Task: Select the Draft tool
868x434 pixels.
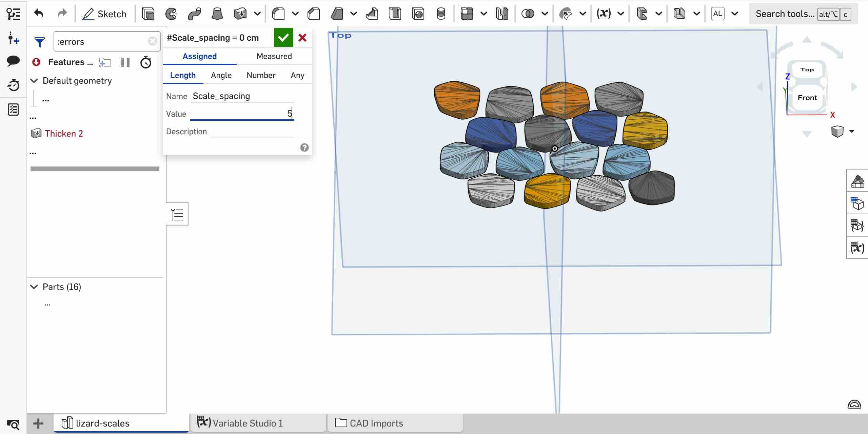Action: [x=337, y=14]
